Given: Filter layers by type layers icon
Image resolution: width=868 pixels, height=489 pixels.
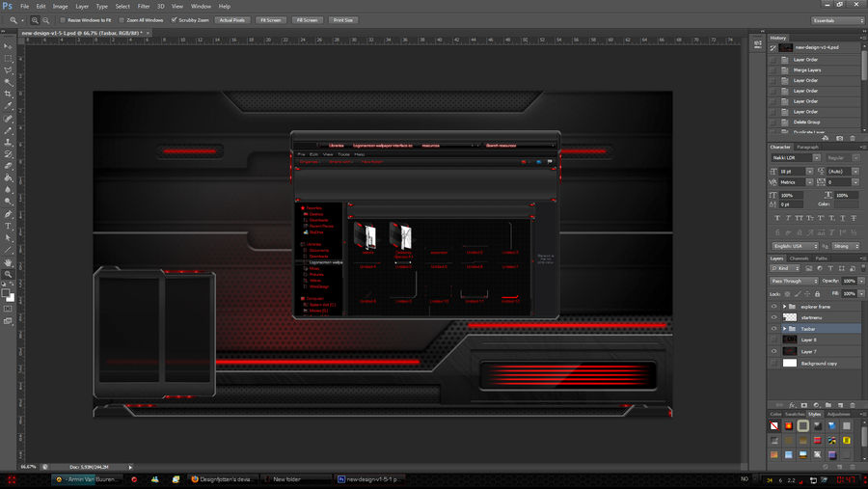Looking at the screenshot, I should (830, 268).
